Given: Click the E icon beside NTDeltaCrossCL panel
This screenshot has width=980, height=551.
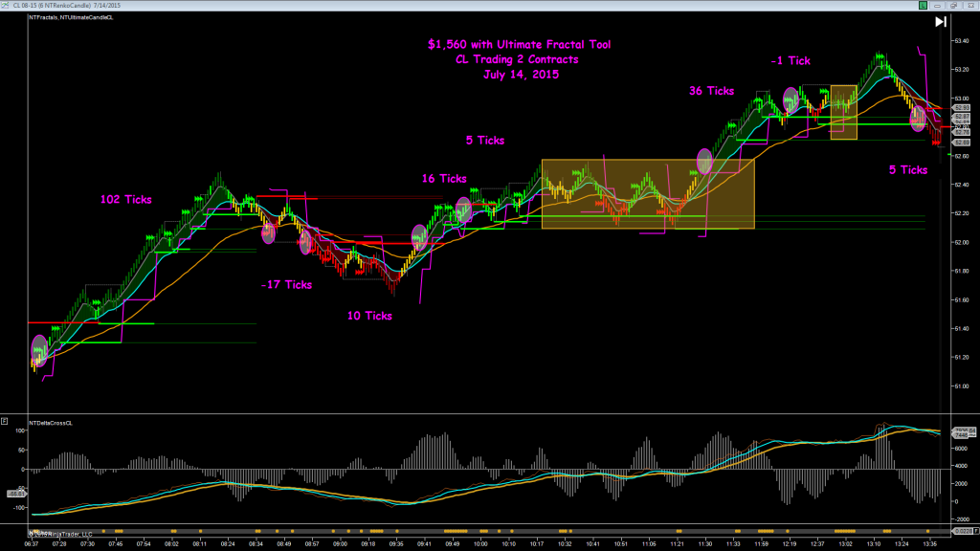Looking at the screenshot, I should (x=5, y=421).
